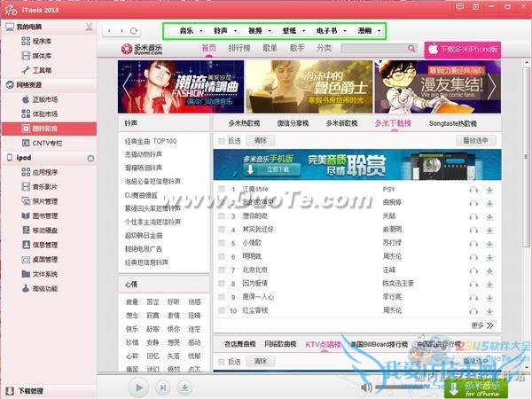Screen dimensions: 532x399
Task: Open 信息管理 under ipod
Action: pos(40,245)
